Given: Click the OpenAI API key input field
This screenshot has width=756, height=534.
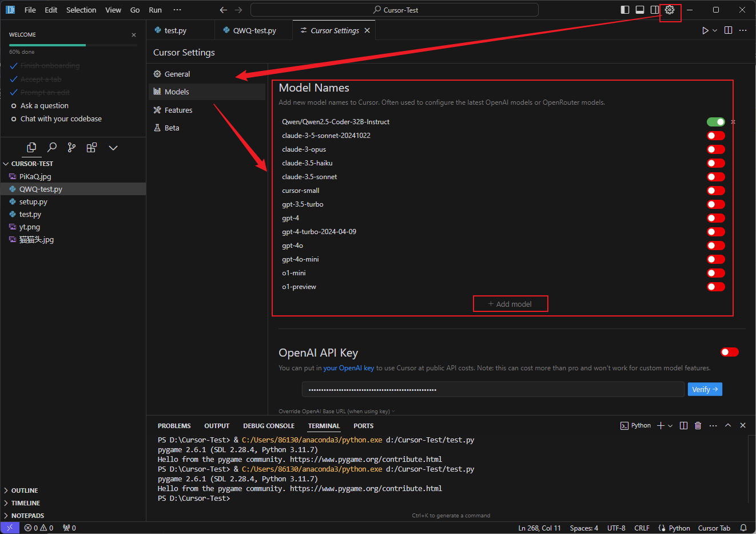Looking at the screenshot, I should click(x=493, y=390).
